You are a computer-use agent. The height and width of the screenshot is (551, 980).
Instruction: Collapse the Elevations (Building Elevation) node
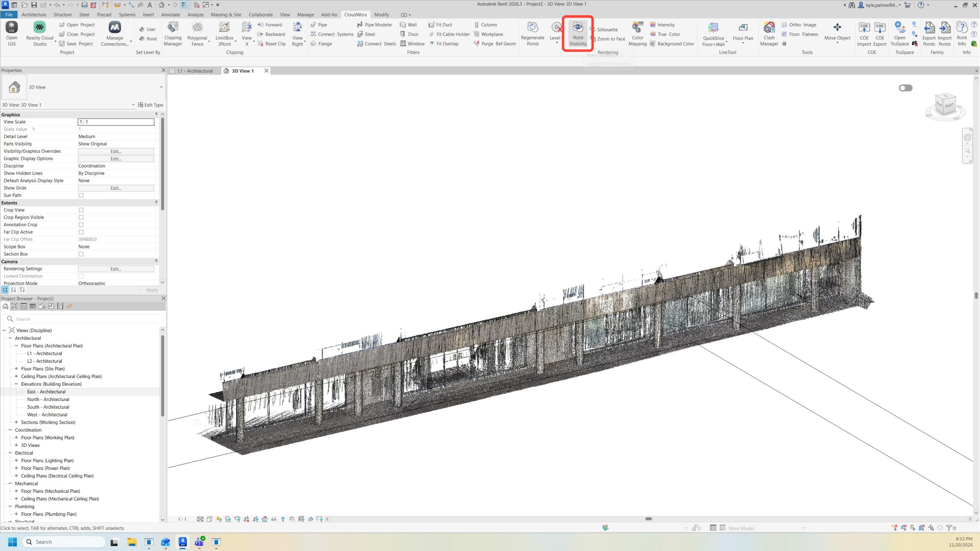point(16,384)
